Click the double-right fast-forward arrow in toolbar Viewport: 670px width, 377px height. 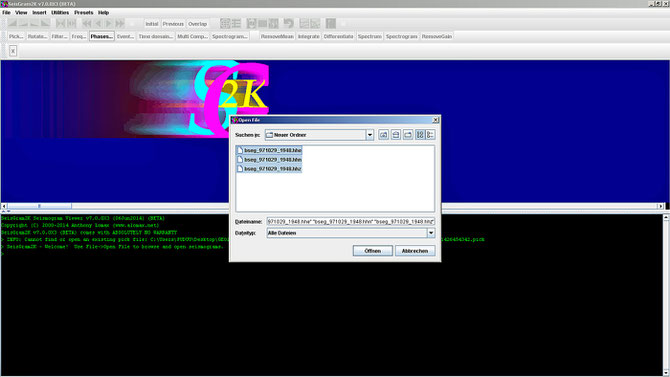(120, 24)
